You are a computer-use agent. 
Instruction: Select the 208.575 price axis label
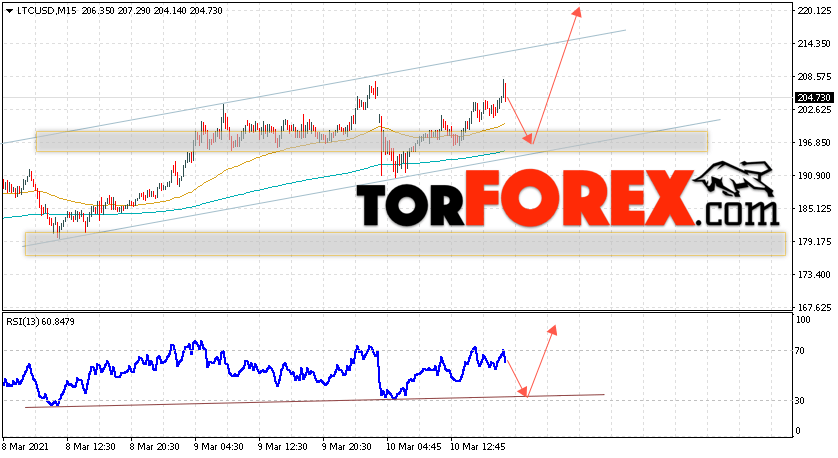[x=814, y=77]
